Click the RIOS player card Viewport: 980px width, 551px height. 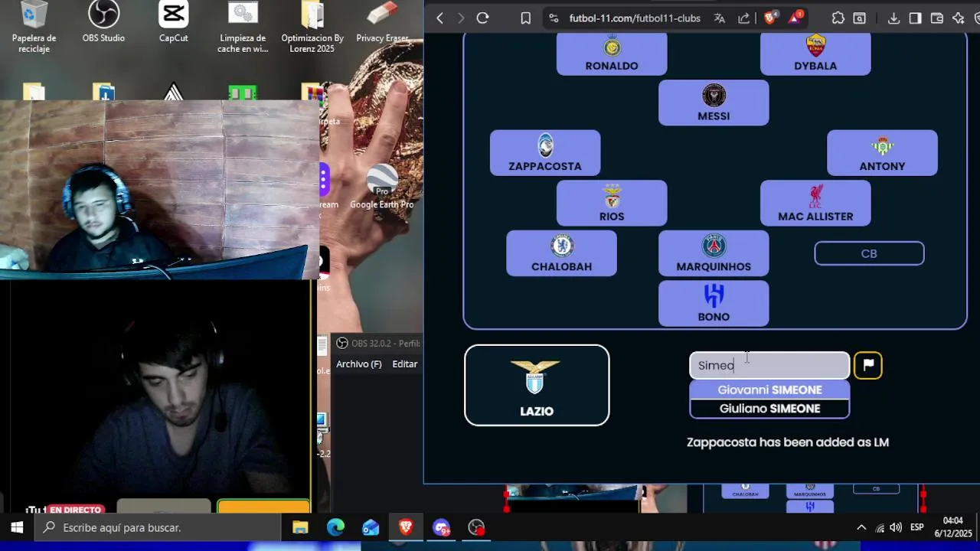click(x=612, y=203)
